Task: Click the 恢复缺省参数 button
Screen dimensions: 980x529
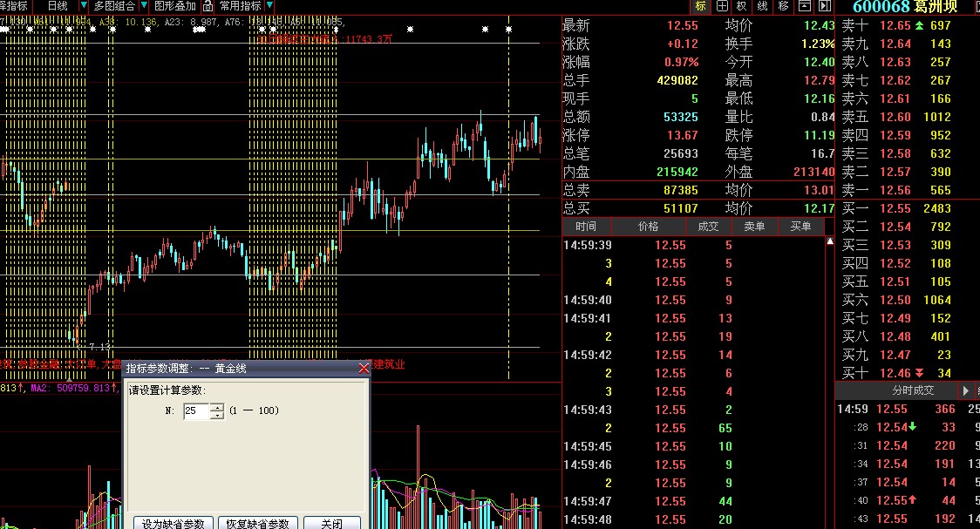Action: [x=257, y=524]
